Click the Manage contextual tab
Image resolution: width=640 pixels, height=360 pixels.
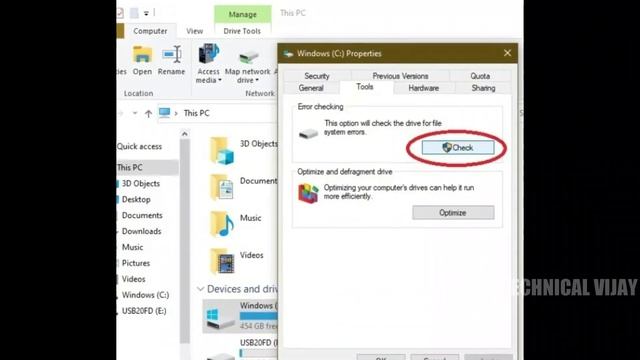point(242,14)
